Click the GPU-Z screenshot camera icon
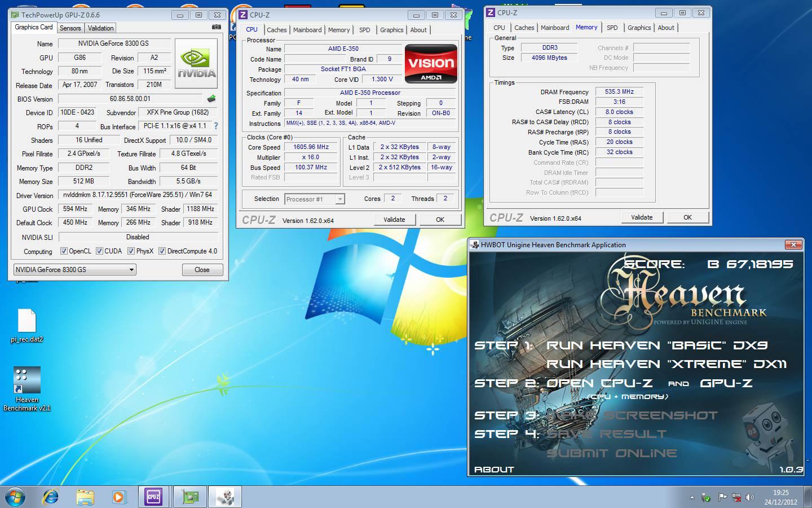Viewport: 812px width, 508px height. pyautogui.click(x=217, y=27)
